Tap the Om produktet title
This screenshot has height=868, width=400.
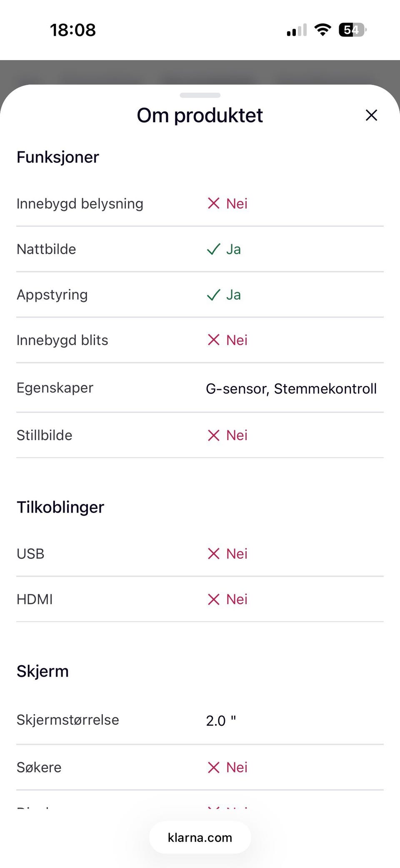pos(200,116)
